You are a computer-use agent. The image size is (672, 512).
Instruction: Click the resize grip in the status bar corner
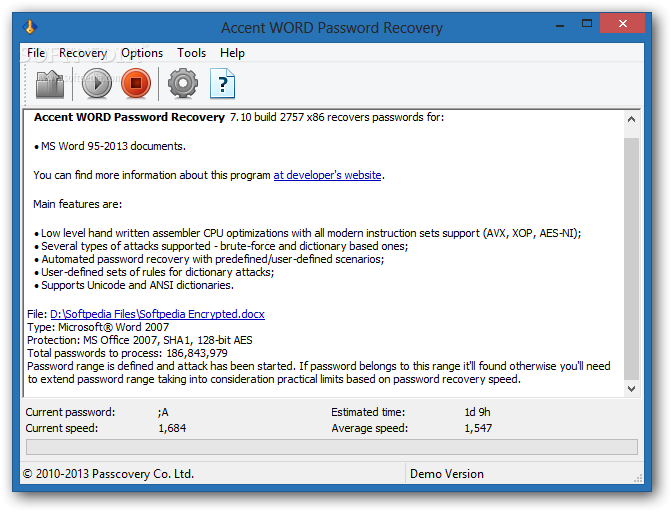638,478
